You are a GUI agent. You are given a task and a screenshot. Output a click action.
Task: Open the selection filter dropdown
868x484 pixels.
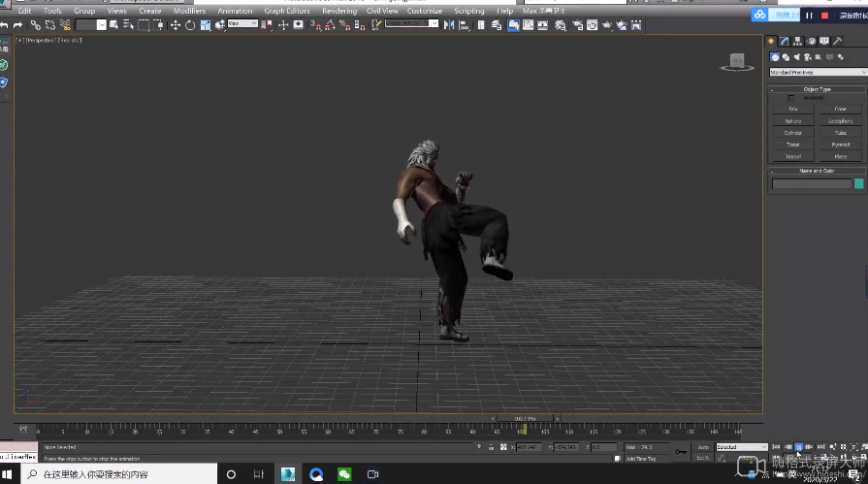click(x=91, y=25)
